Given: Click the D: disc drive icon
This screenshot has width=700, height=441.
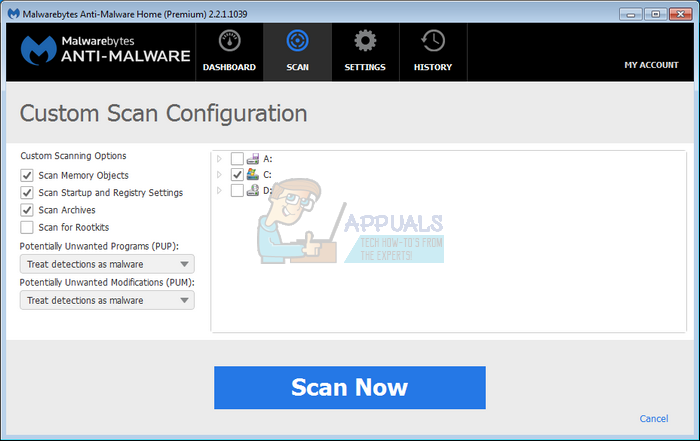Looking at the screenshot, I should click(253, 191).
